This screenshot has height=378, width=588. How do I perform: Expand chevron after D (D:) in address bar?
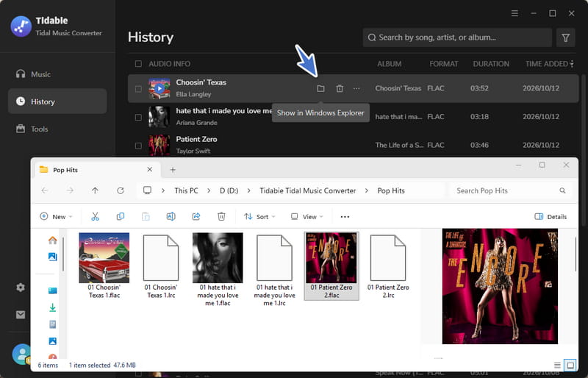[x=249, y=190]
